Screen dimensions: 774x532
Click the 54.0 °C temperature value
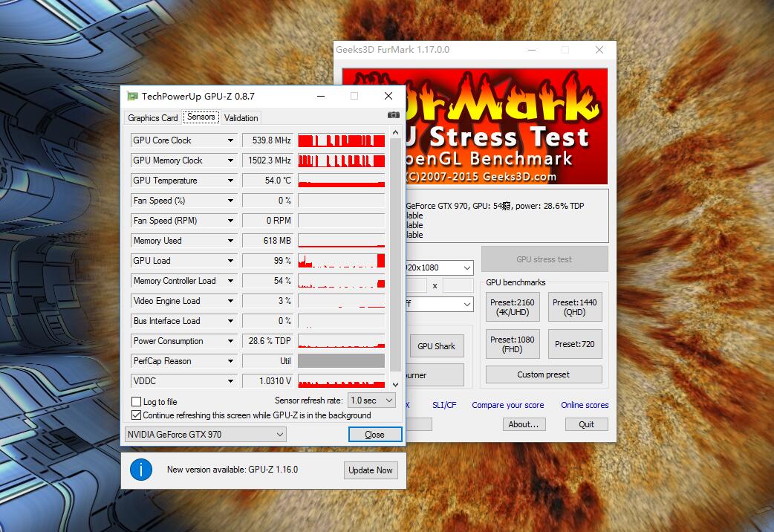tap(267, 181)
